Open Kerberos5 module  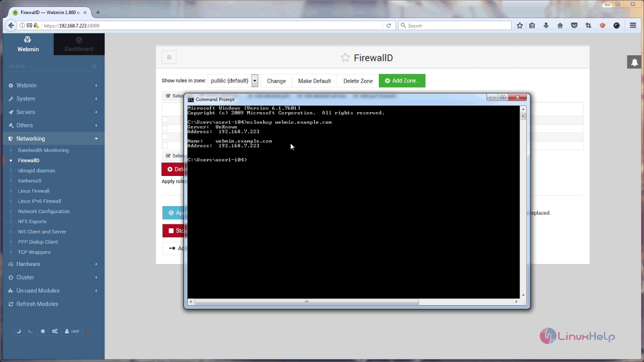30,180
